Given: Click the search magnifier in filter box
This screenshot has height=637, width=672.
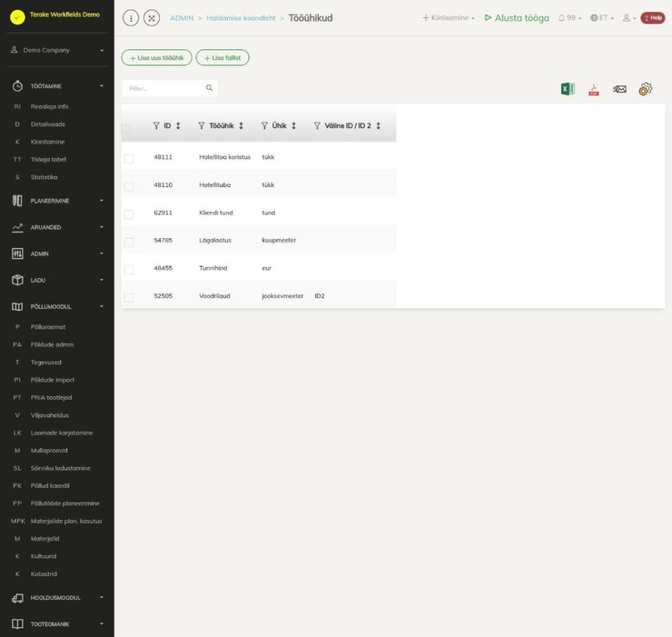Looking at the screenshot, I should 209,88.
